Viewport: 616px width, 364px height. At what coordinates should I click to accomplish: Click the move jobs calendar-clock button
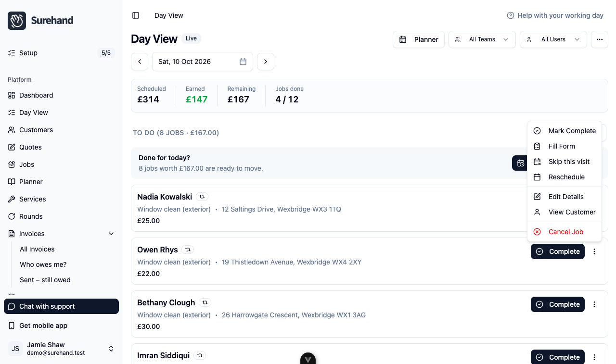click(520, 163)
